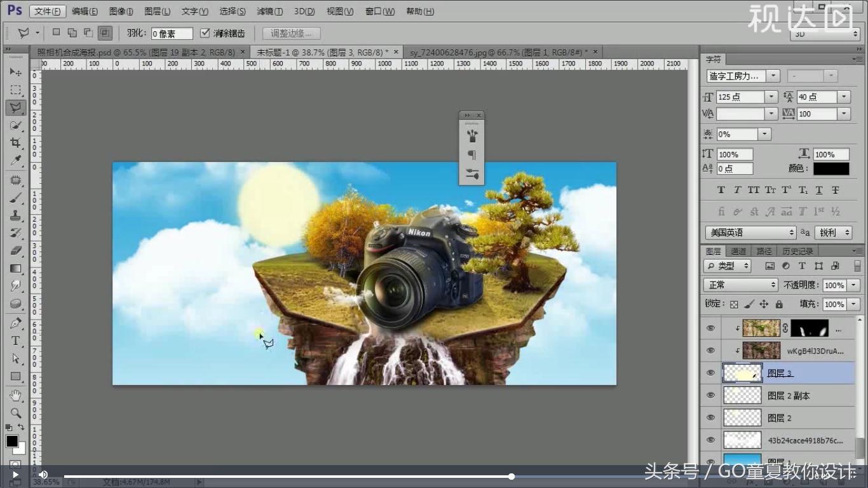Viewport: 868px width, 488px height.
Task: Click the 调整边缘 button
Action: coord(291,33)
